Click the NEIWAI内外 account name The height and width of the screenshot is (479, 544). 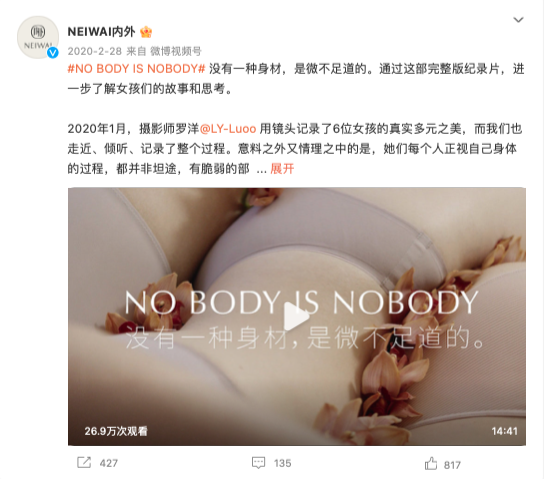[101, 32]
